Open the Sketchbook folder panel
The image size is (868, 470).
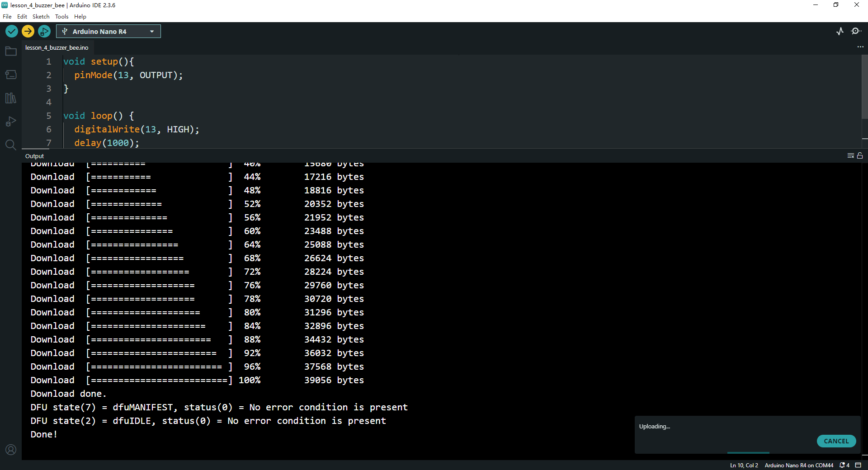[x=11, y=52]
